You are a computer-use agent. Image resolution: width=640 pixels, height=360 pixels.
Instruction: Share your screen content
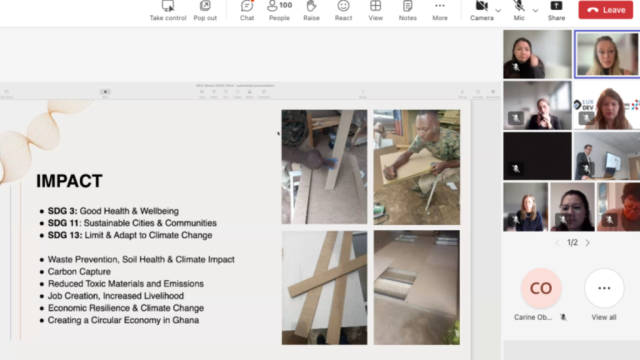point(556,11)
